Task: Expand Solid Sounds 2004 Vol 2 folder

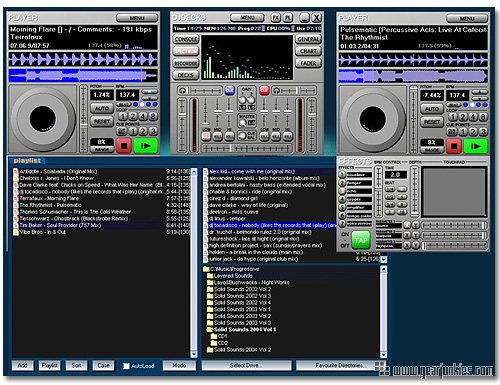Action: click(x=239, y=350)
